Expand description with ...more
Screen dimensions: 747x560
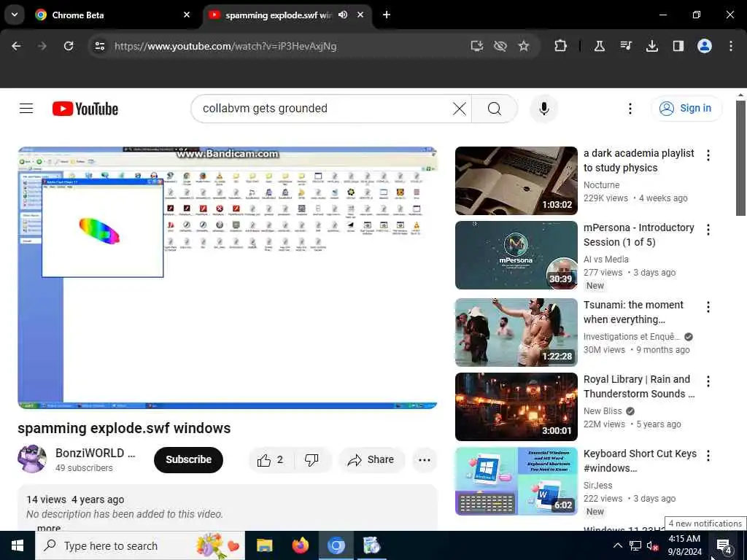click(x=49, y=528)
